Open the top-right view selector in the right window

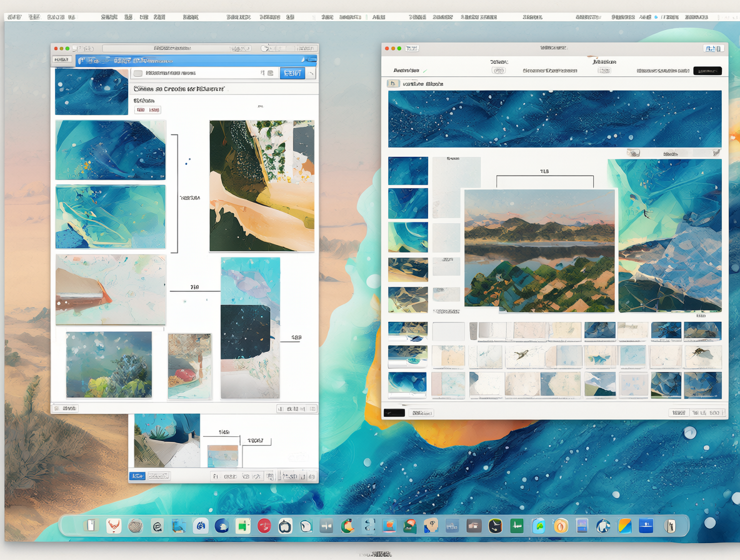click(x=713, y=48)
